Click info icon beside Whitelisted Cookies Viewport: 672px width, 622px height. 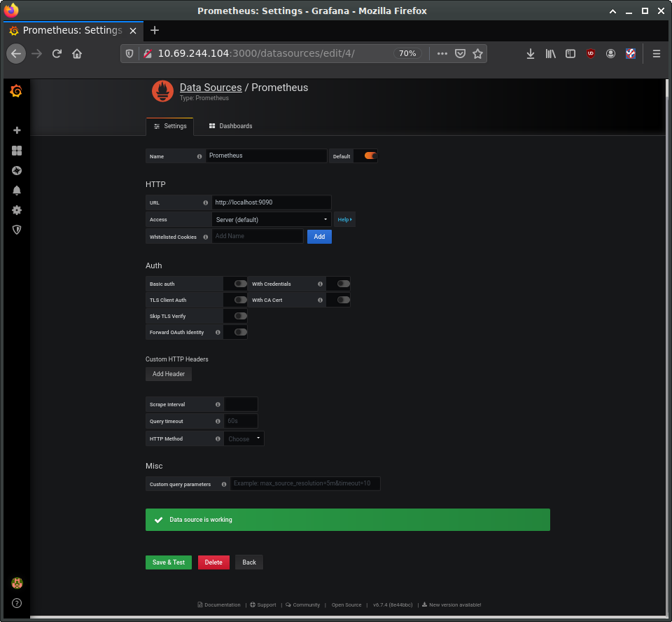(205, 237)
